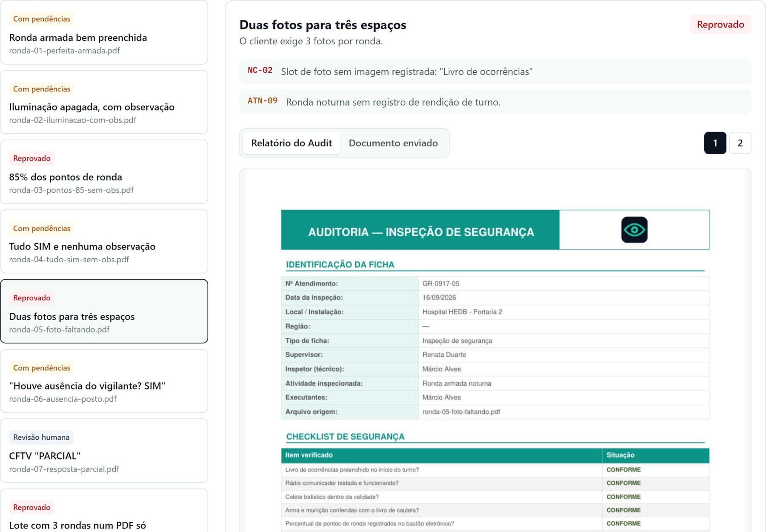Screen dimensions: 766x532
Task: Click the Colete balístico checklist row
Action: click(x=495, y=497)
